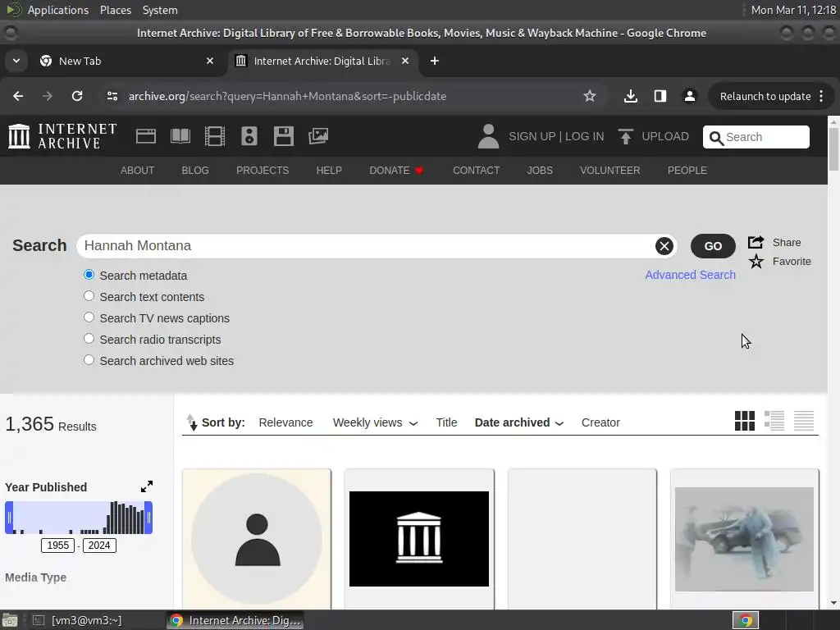This screenshot has width=840, height=630.
Task: Open the JOBS menu link
Action: click(x=540, y=171)
